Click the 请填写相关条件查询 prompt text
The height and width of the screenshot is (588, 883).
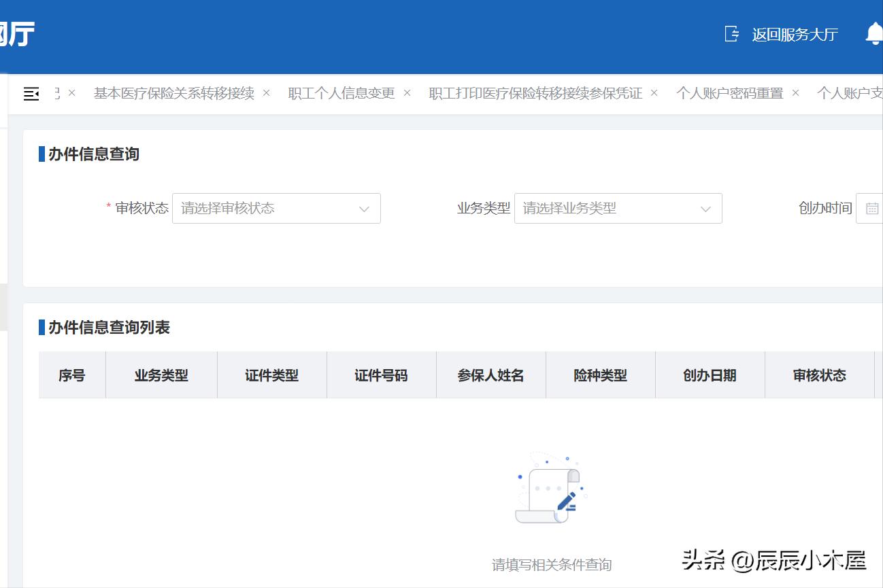pos(551,565)
